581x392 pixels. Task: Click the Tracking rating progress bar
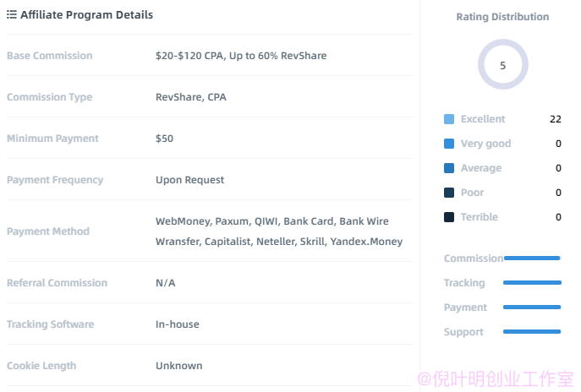(x=532, y=282)
